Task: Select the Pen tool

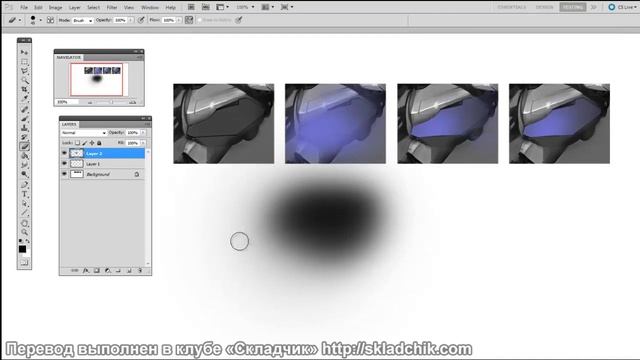Action: pos(24,185)
